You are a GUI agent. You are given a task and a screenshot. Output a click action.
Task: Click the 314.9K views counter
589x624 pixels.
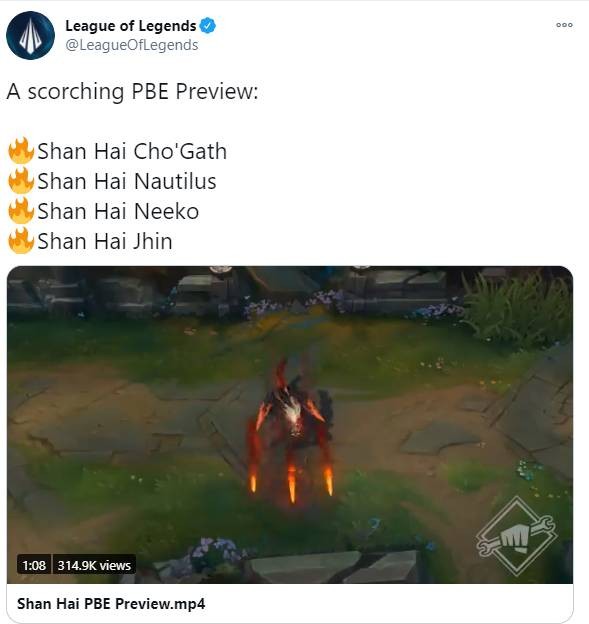(94, 565)
